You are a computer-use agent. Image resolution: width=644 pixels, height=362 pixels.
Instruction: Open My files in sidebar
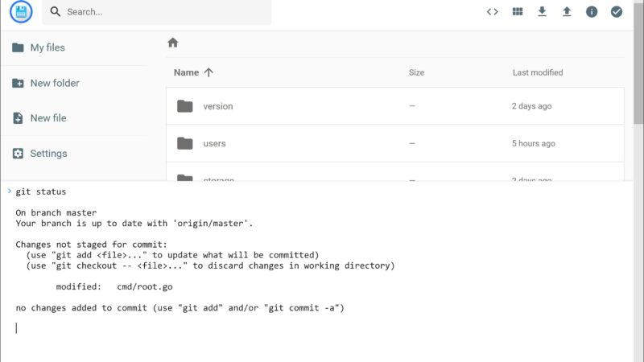point(39,47)
